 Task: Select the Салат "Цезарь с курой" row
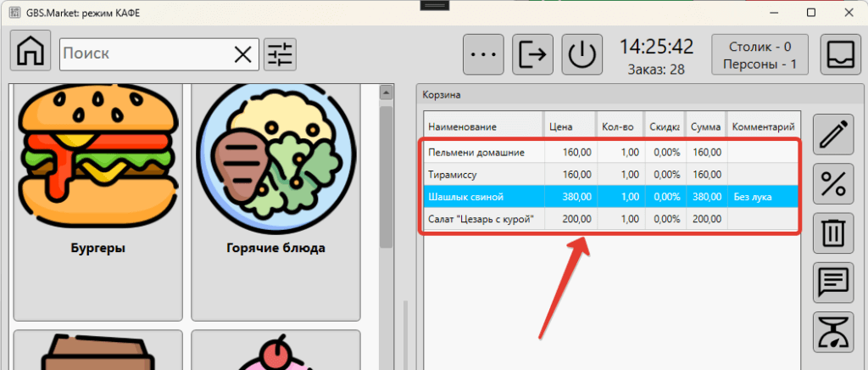coord(481,219)
